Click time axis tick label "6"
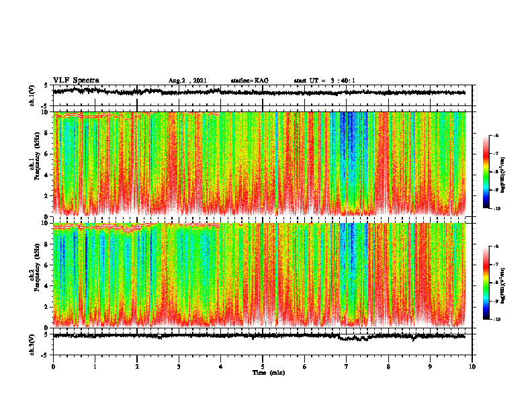Screen dimensions: 532x411 point(305,367)
